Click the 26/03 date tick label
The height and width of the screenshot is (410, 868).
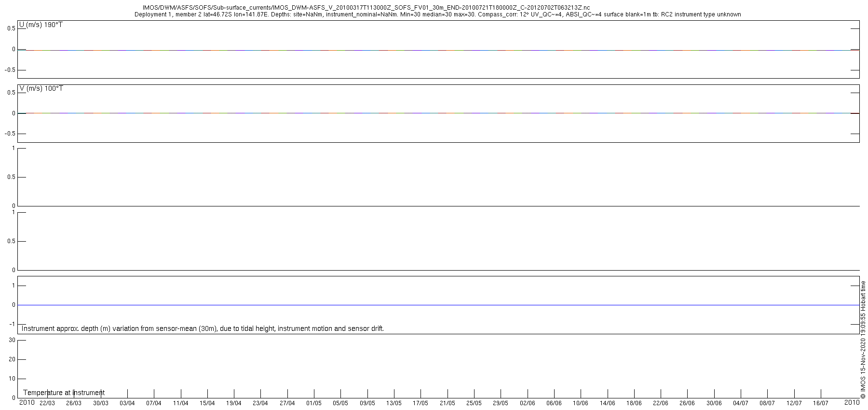click(x=74, y=403)
